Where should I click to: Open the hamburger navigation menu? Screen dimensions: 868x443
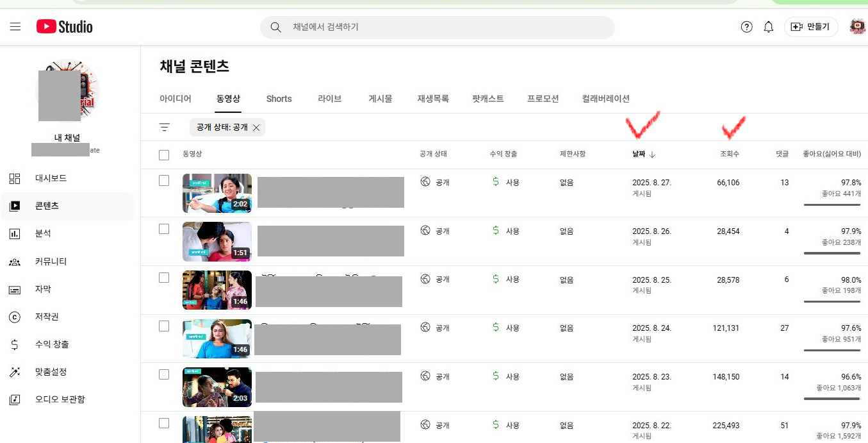[x=15, y=27]
